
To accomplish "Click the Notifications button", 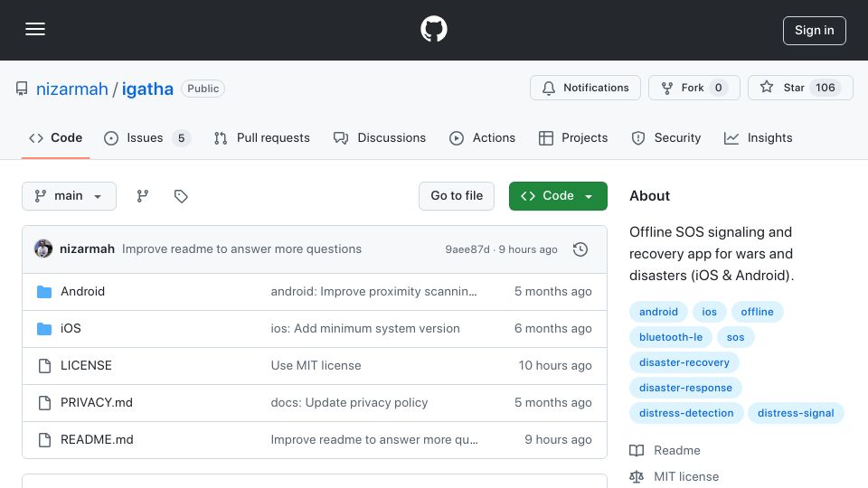I will coord(585,88).
